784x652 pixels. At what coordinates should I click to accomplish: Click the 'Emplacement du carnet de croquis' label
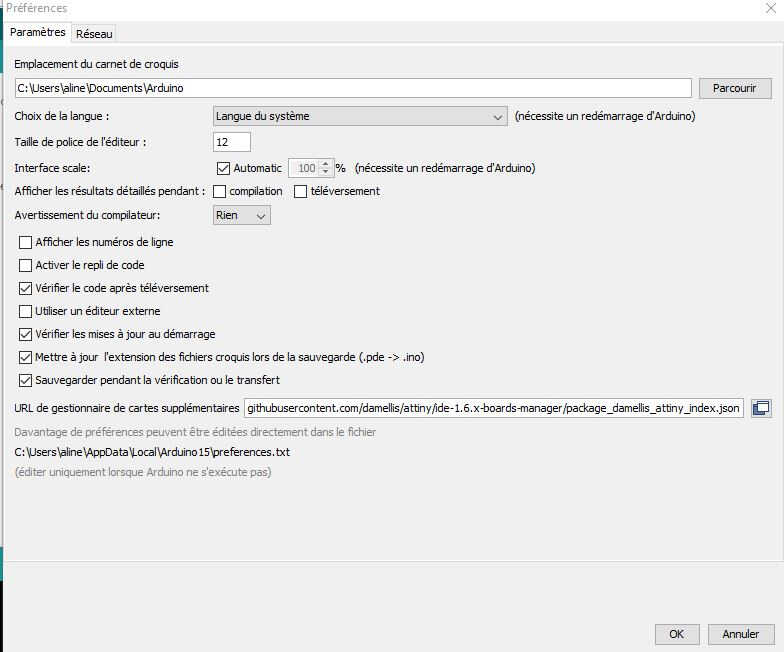(96, 64)
